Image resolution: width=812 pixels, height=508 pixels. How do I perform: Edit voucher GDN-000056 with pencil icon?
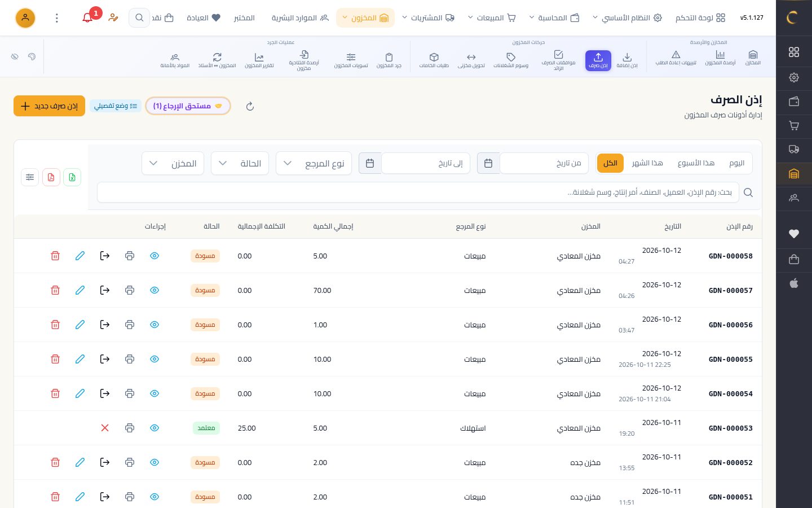pos(80,325)
